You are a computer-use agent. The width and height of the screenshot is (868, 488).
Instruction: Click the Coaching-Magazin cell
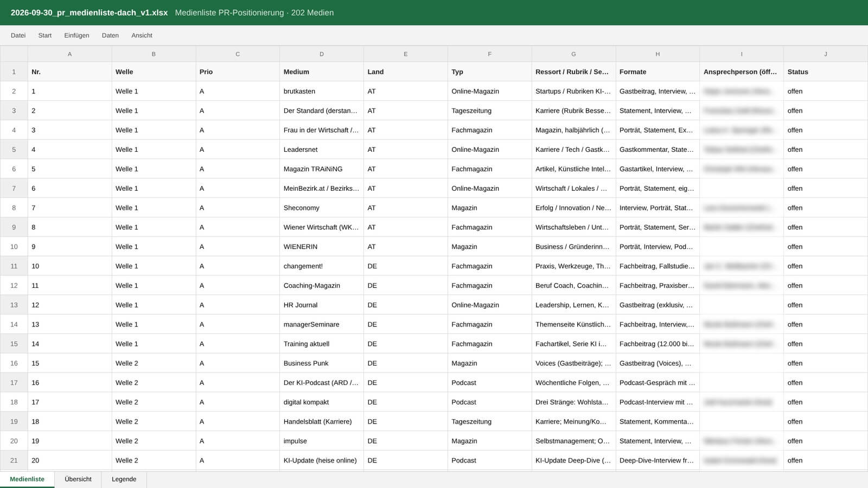pos(322,285)
